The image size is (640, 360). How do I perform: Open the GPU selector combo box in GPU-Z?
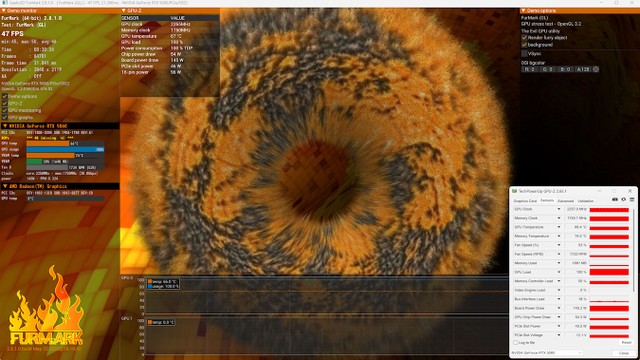[547, 353]
